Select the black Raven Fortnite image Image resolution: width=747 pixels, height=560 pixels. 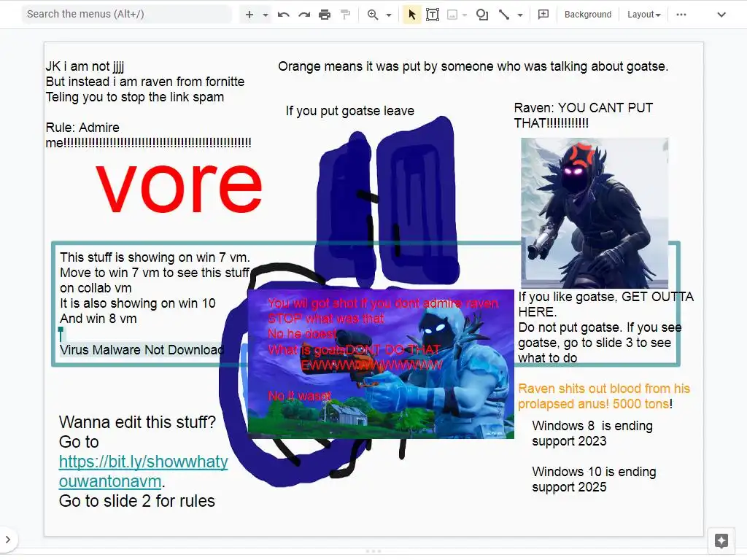pyautogui.click(x=595, y=213)
